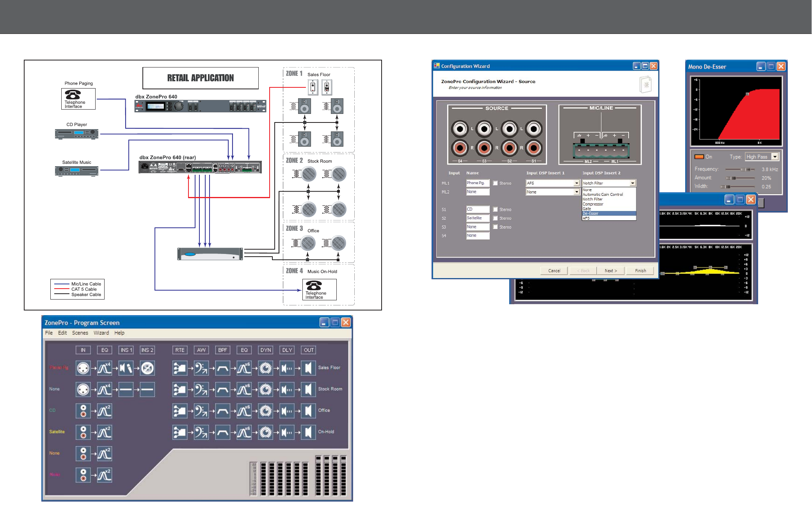
Task: Click the wizard page icon in header
Action: coord(645,84)
